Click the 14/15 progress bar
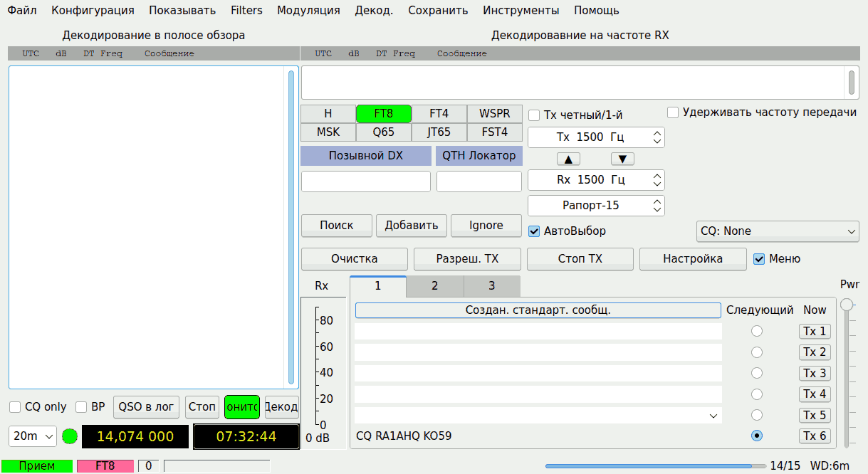Viewport: 868px width, 474px height. 656,466
